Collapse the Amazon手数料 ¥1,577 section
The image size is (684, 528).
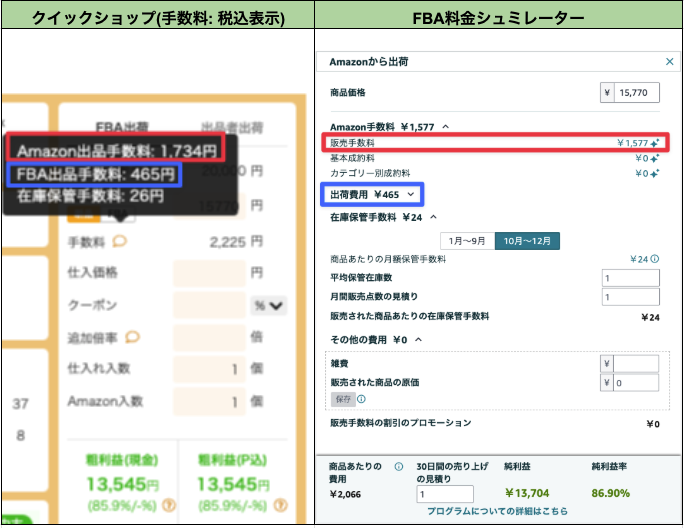tap(445, 127)
